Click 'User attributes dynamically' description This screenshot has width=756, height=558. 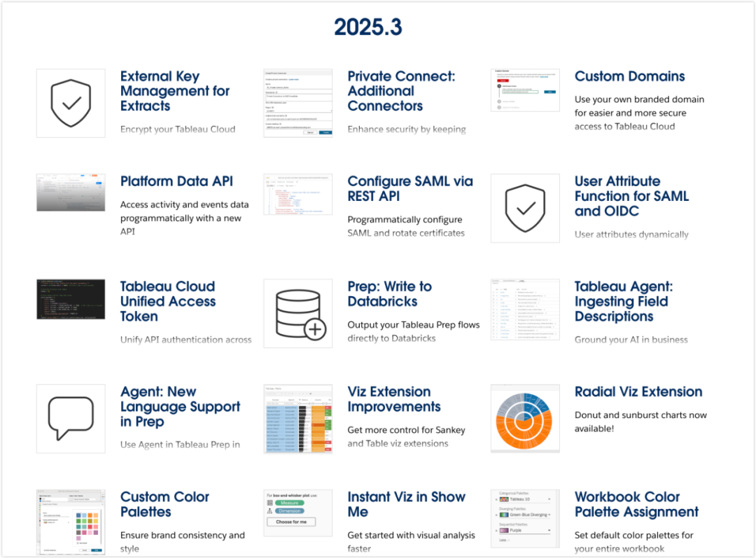click(631, 235)
